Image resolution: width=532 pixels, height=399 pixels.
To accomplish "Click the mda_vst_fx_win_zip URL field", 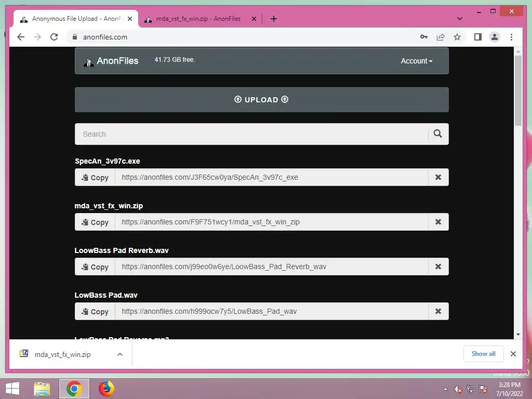I will (x=271, y=222).
